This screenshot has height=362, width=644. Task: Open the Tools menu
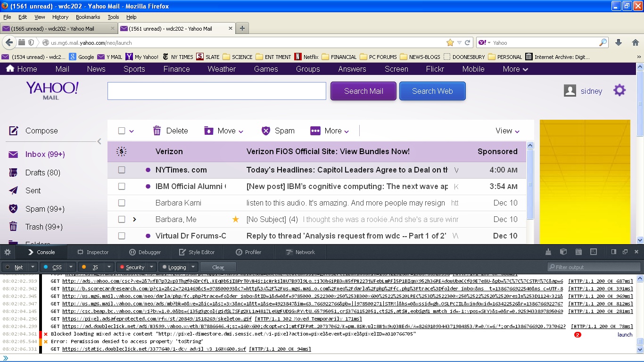[113, 17]
